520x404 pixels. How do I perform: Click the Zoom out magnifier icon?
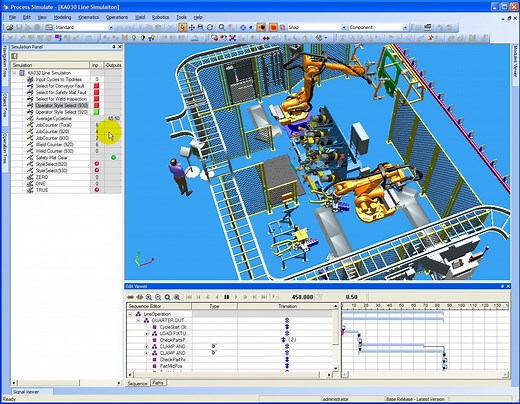click(201, 27)
